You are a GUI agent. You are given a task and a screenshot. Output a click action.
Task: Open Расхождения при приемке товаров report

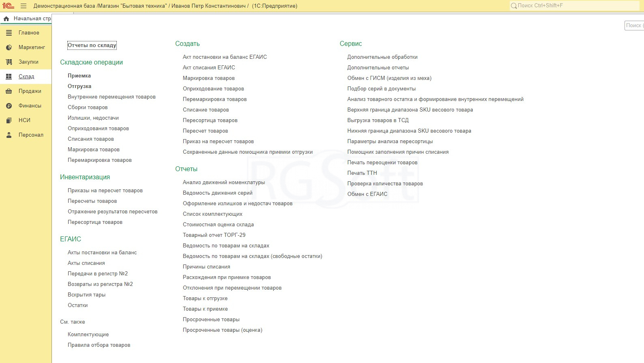[227, 277]
